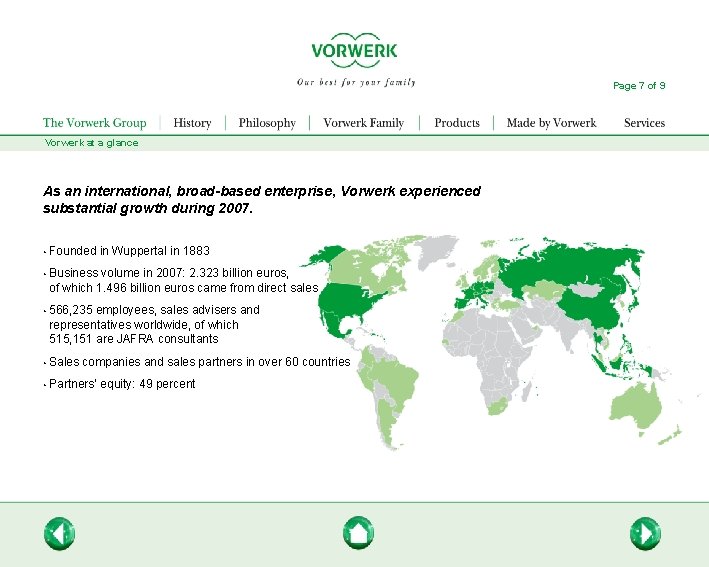
Task: Click 'Business volume in 2007' bullet
Action: [x=184, y=280]
